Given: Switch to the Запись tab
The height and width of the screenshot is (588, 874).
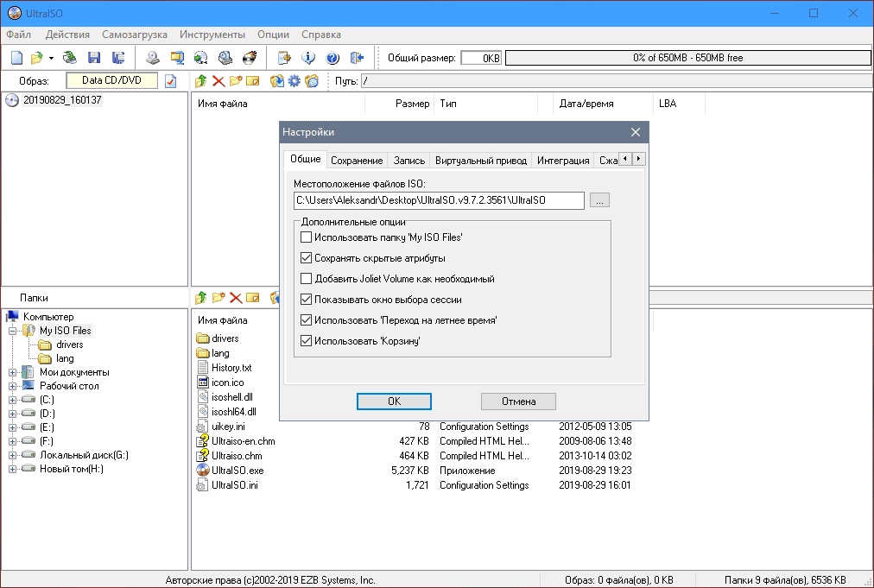Looking at the screenshot, I should pos(409,161).
